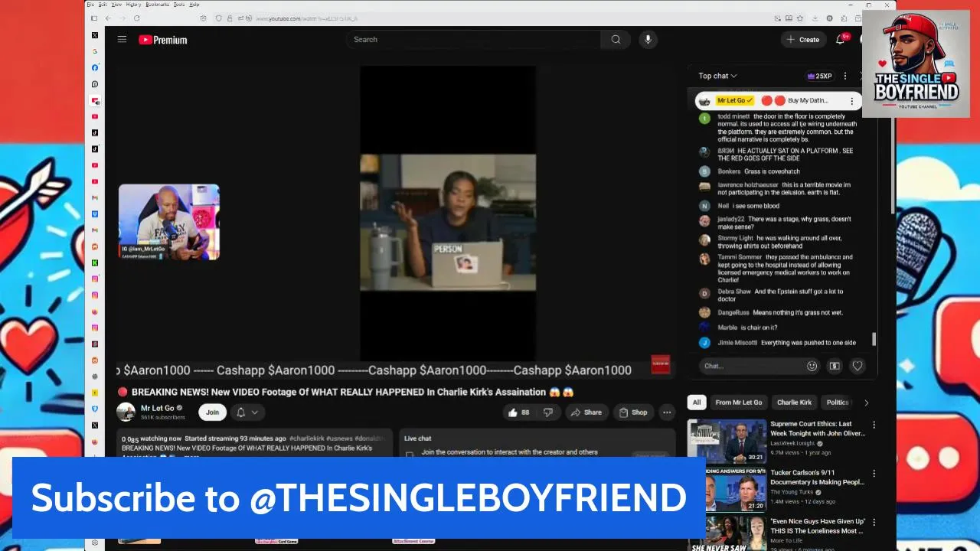Select the From Mr Let Go chip

point(738,403)
